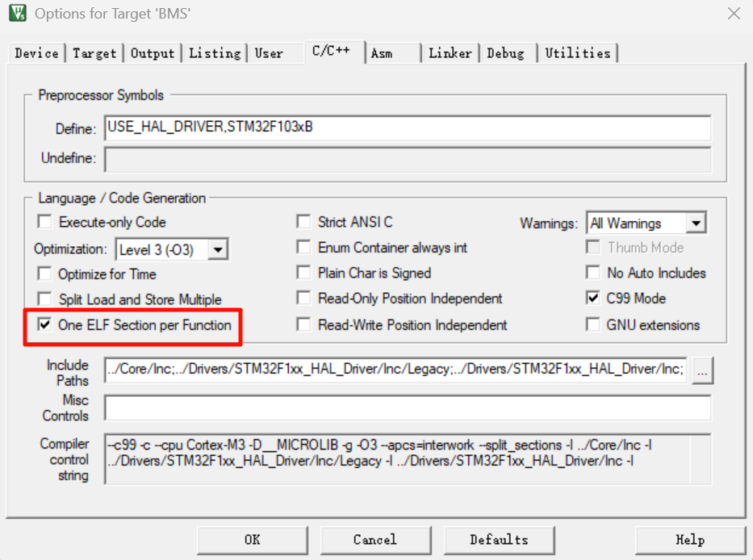
Task: Open Include Paths browse (...) button
Action: tap(703, 370)
